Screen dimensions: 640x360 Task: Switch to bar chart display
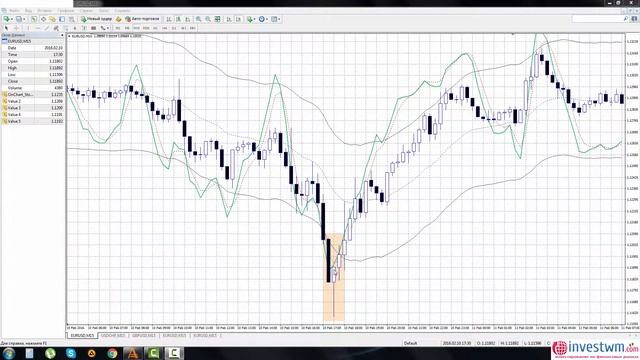point(169,19)
